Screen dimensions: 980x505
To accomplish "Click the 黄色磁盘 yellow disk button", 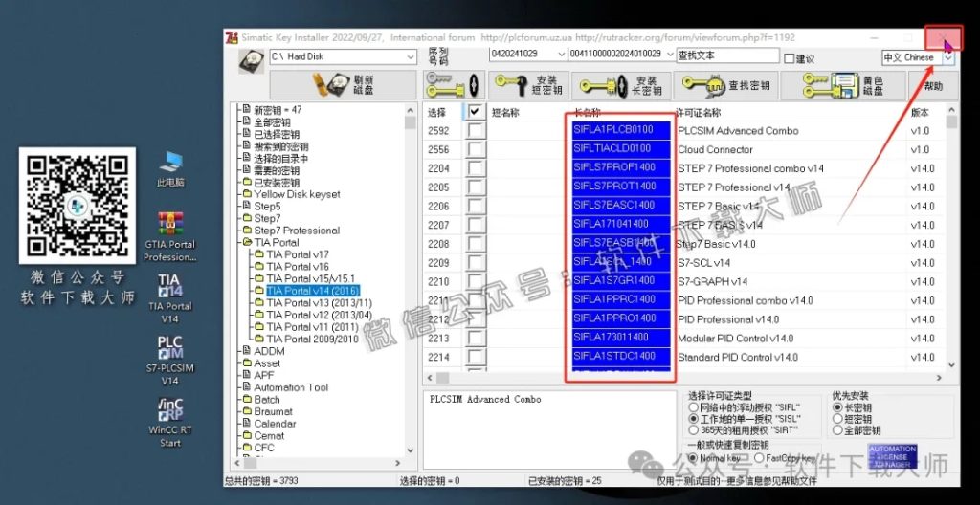I will point(842,85).
